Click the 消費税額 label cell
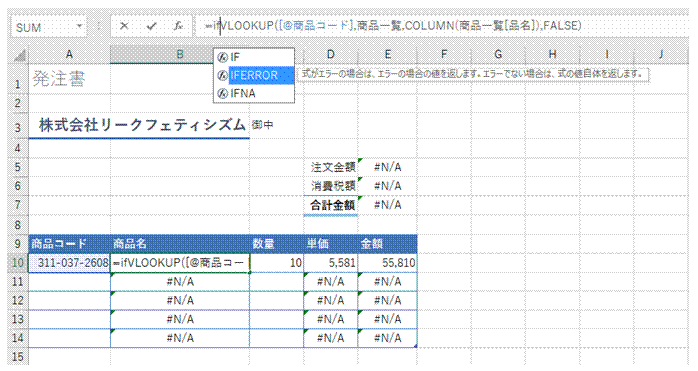698x371 pixels. pyautogui.click(x=331, y=186)
